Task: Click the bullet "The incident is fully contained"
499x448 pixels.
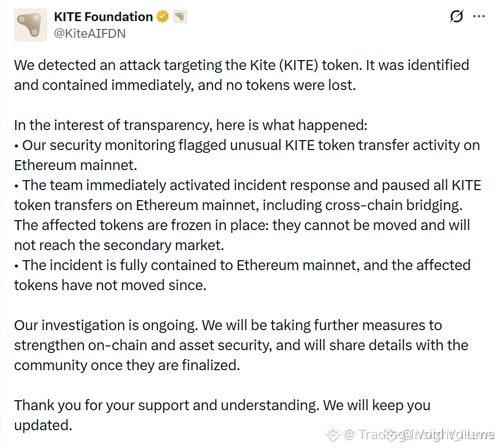Action: coord(242,275)
